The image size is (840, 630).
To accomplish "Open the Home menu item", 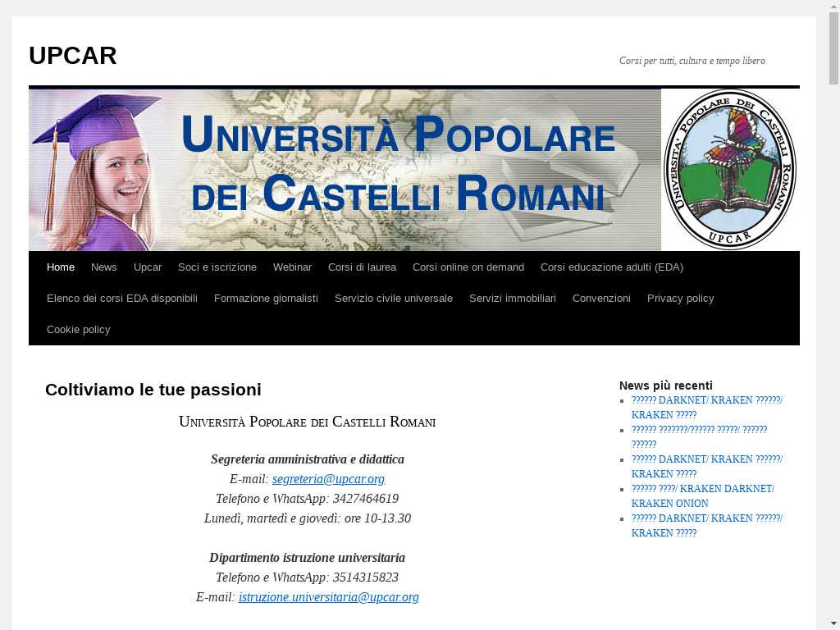I will point(61,267).
